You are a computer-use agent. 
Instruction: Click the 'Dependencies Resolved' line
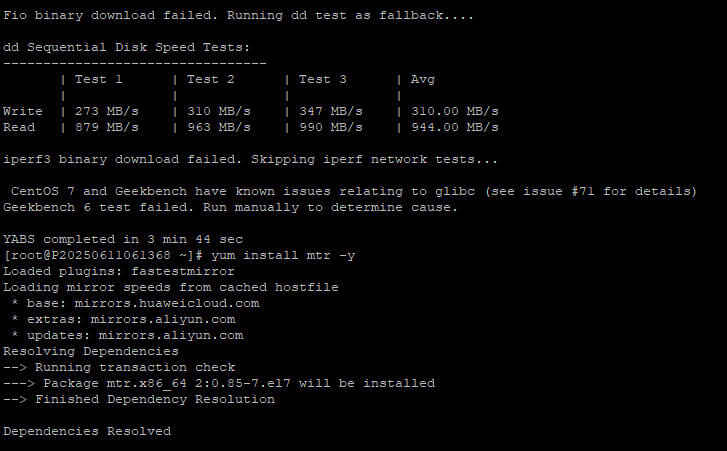click(x=87, y=432)
